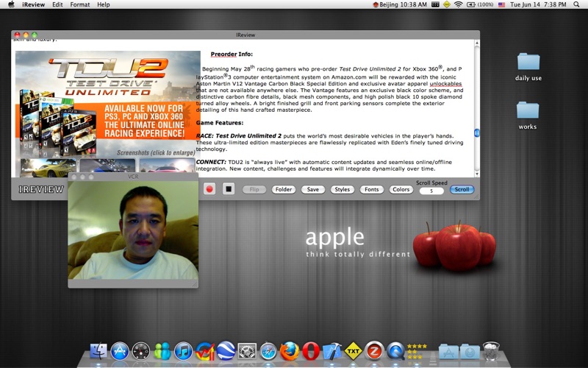Open the Apple menu
This screenshot has height=368, width=588.
[x=11, y=4]
